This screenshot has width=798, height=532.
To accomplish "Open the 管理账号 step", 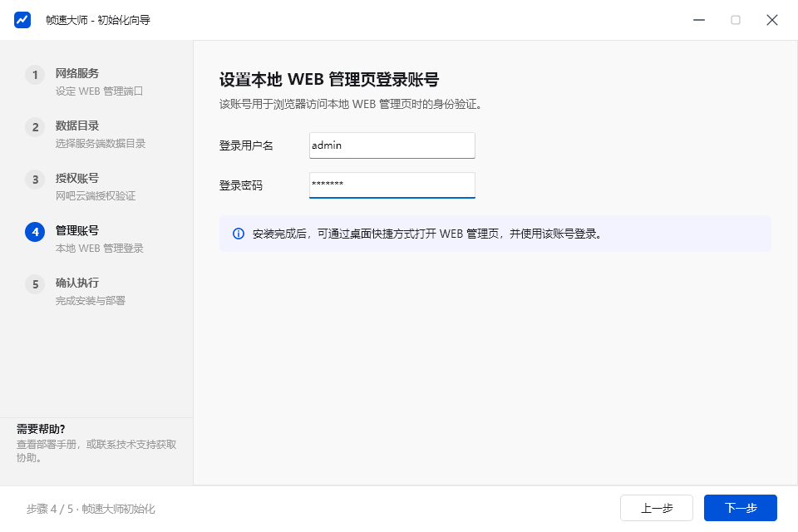I will [76, 230].
